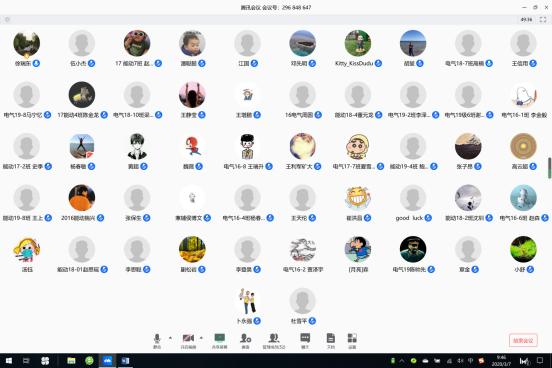This screenshot has width=552, height=368.
Task: Click the muted mic icon beside good luck
Action: click(428, 218)
